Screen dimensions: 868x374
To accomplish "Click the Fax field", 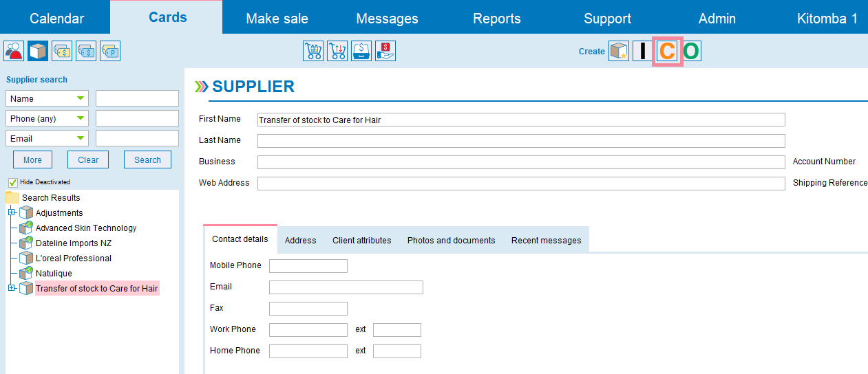I will pos(308,309).
